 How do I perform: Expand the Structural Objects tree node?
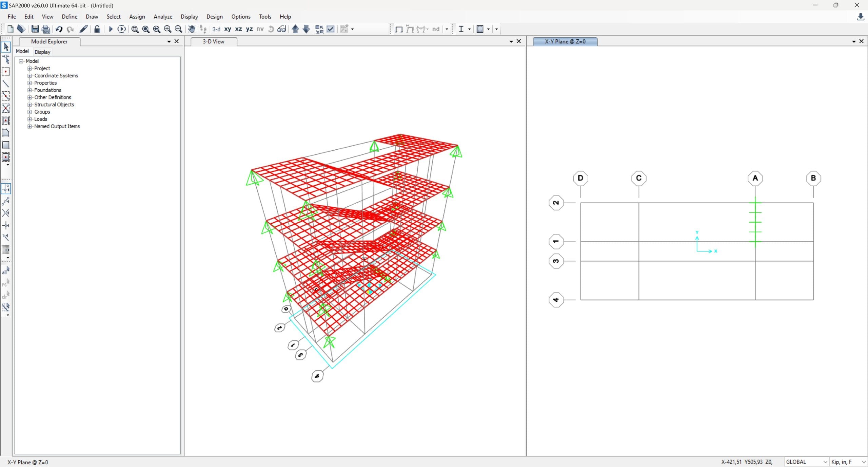click(x=29, y=105)
